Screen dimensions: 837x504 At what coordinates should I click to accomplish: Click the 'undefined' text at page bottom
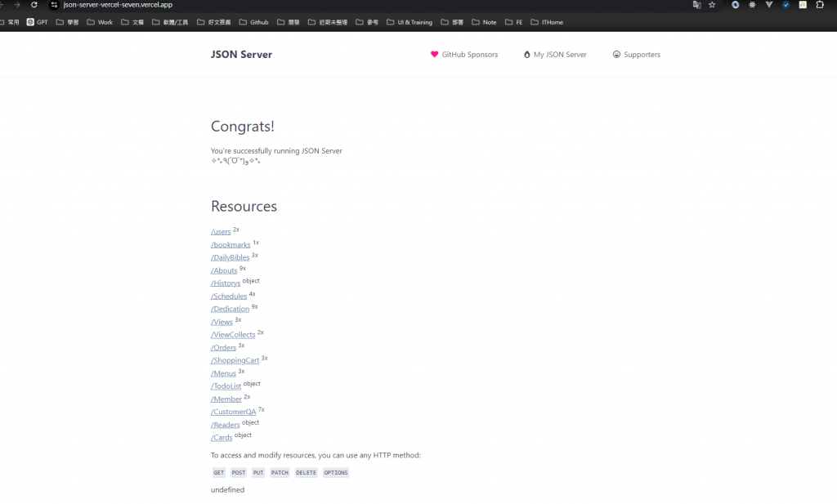pyautogui.click(x=228, y=489)
